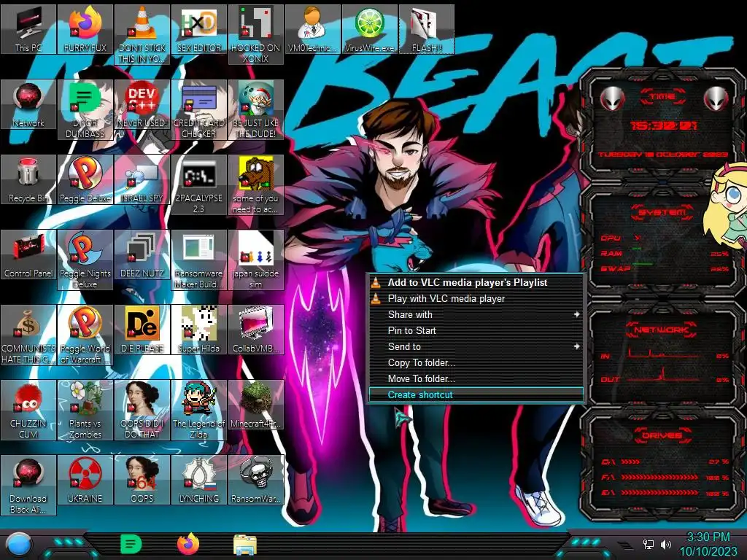Open the DIE PLEASE icon
747x560 pixels.
click(142, 330)
